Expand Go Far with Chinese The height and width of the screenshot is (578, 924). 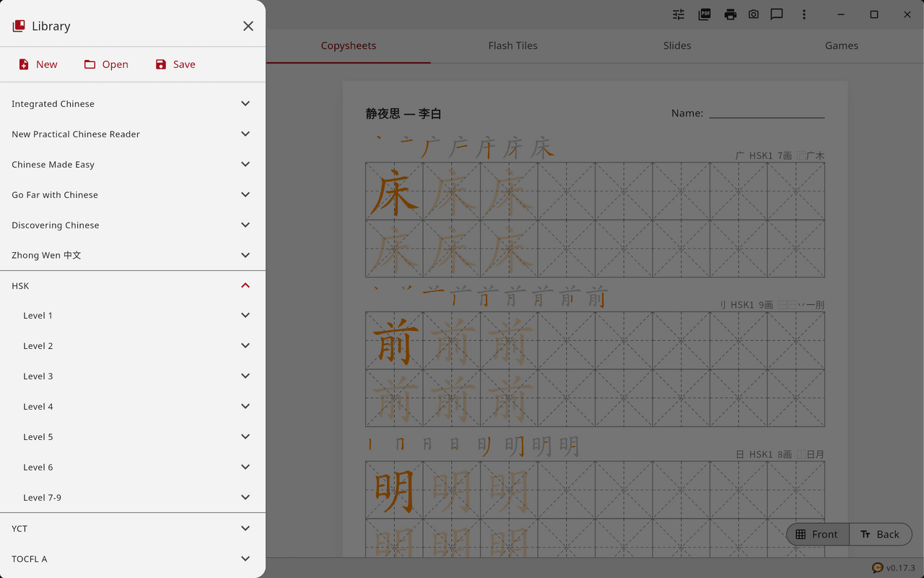(133, 194)
